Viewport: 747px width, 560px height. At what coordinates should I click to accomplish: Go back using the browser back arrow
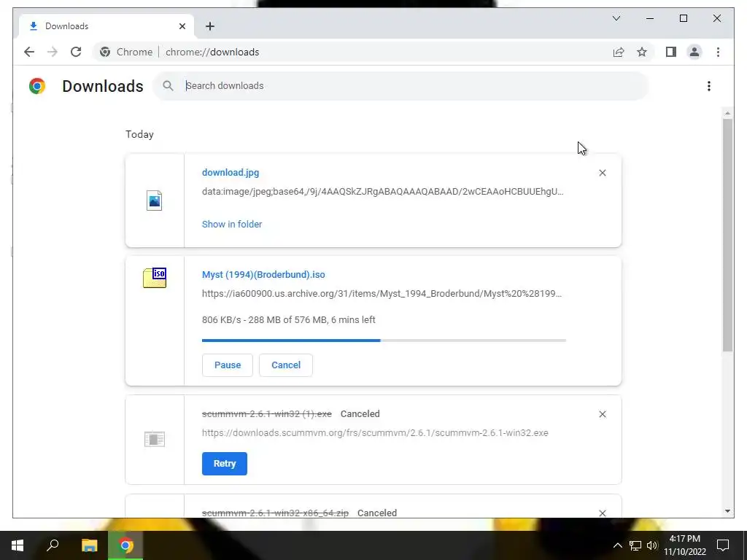(x=29, y=52)
